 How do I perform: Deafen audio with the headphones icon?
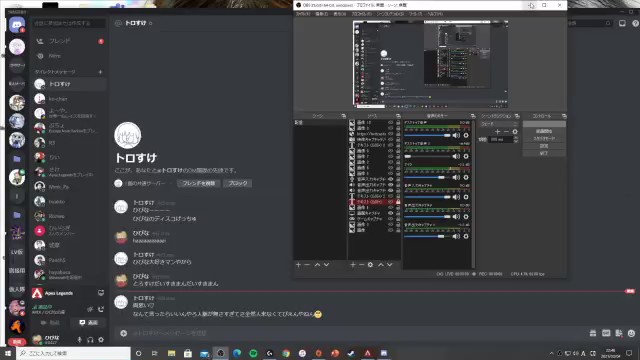pyautogui.click(x=90, y=340)
